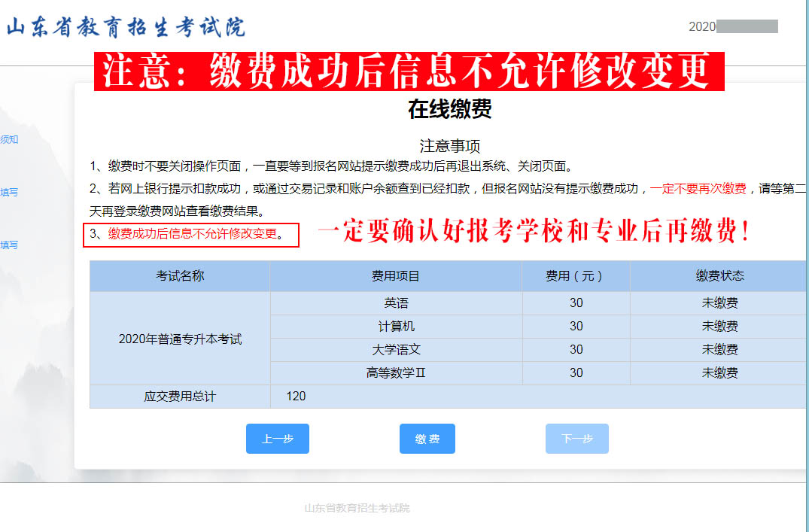Click the 下一步 button
Image resolution: width=809 pixels, height=532 pixels.
(576, 439)
